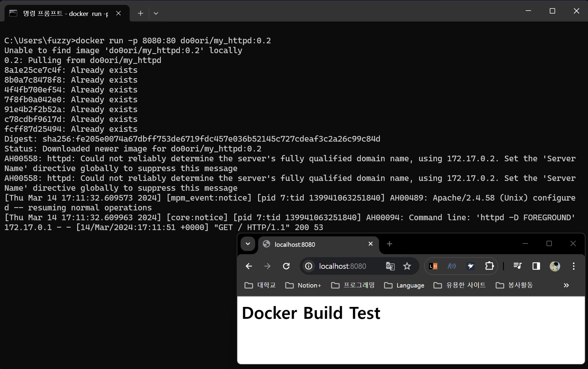
Task: Open the Language bookmarks folder
Action: pos(404,285)
